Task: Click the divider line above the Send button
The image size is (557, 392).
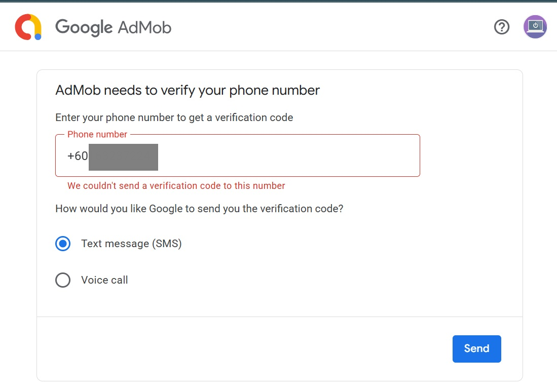Action: 280,317
